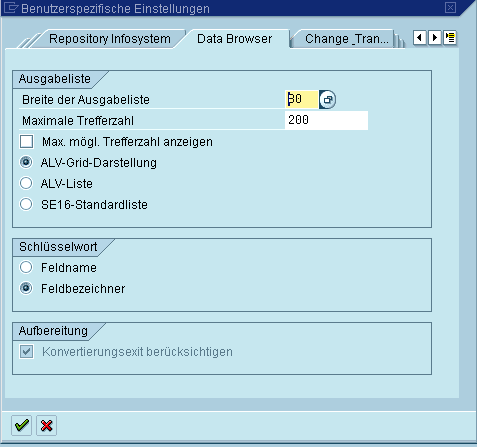Enable Max. mögl. Trefferzahl anzeigen checkbox
The width and height of the screenshot is (477, 447).
point(26,141)
